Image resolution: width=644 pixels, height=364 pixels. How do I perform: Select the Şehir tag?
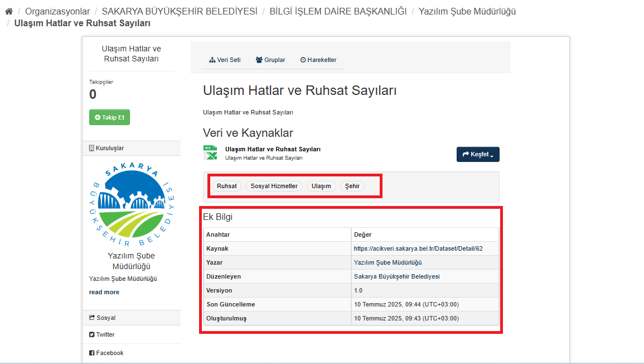pyautogui.click(x=352, y=186)
